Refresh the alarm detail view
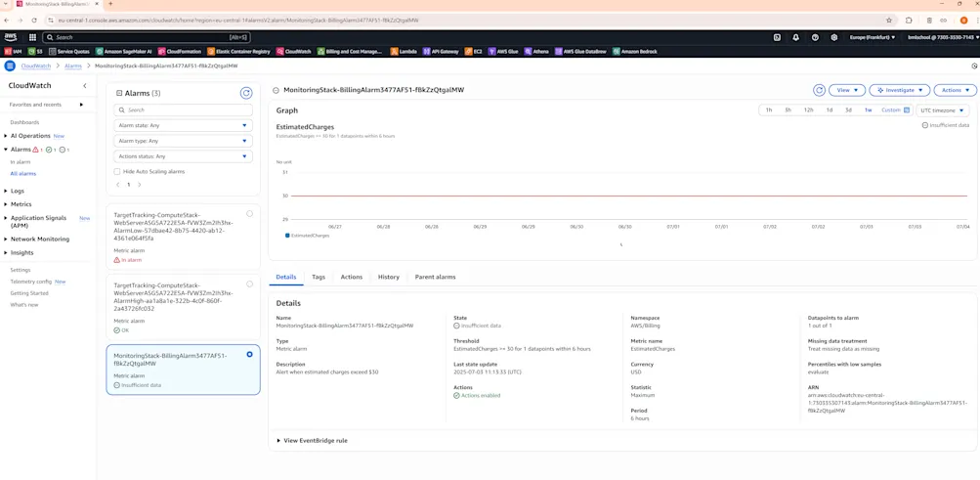The height and width of the screenshot is (480, 980). pos(819,90)
